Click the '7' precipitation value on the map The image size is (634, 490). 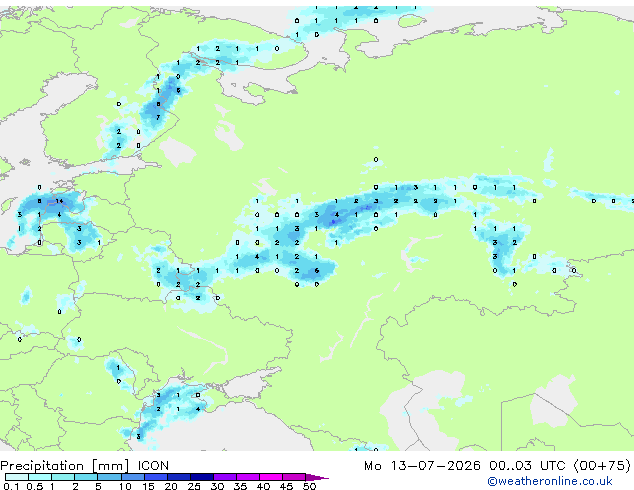tap(158, 118)
